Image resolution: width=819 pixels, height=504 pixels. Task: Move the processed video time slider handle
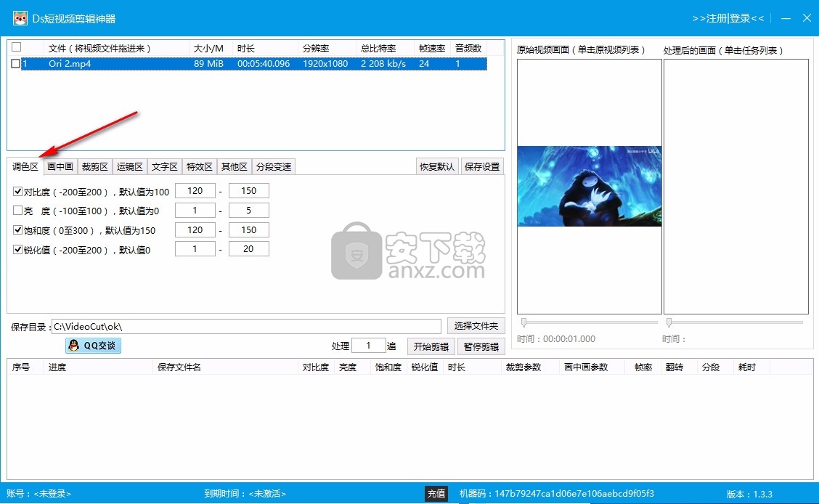point(669,322)
